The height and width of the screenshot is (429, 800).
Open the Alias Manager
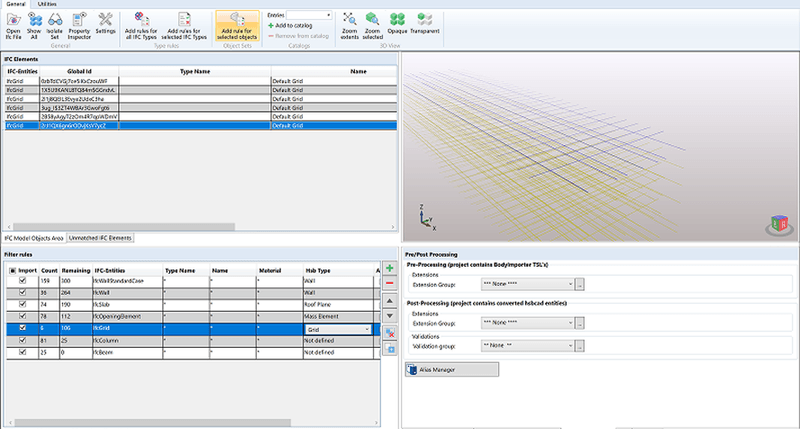(x=452, y=369)
